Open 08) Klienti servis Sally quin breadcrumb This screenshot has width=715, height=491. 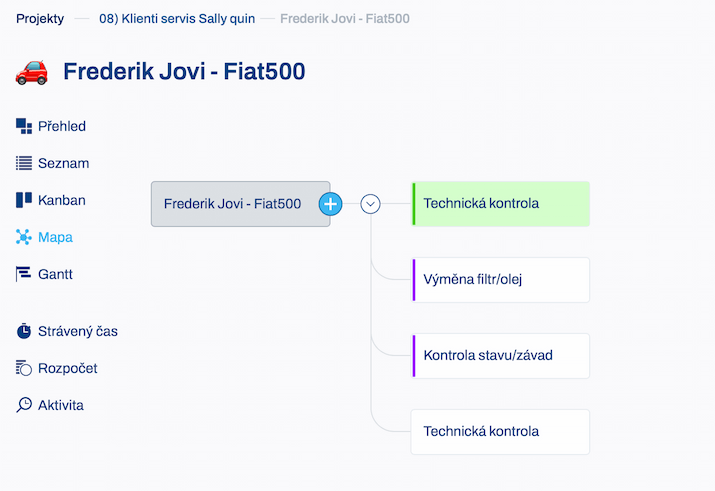(x=177, y=19)
